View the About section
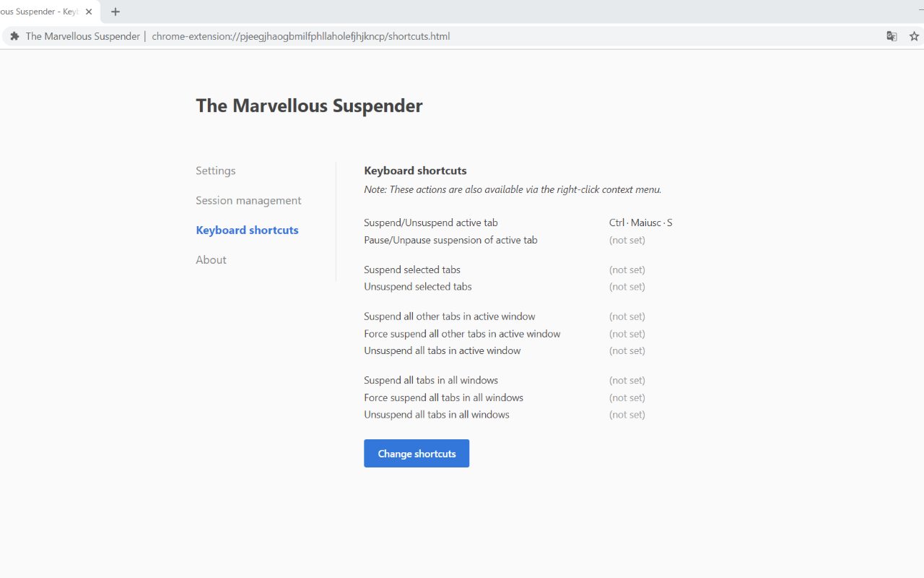 tap(211, 259)
